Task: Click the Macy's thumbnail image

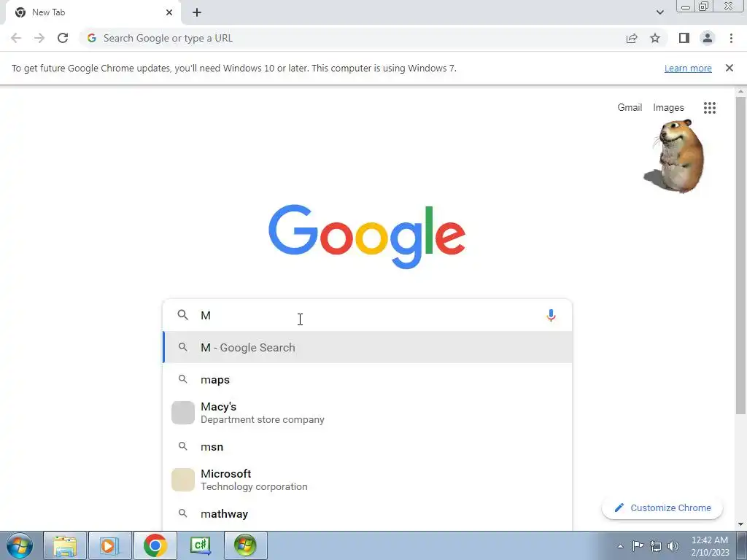Action: (x=183, y=413)
